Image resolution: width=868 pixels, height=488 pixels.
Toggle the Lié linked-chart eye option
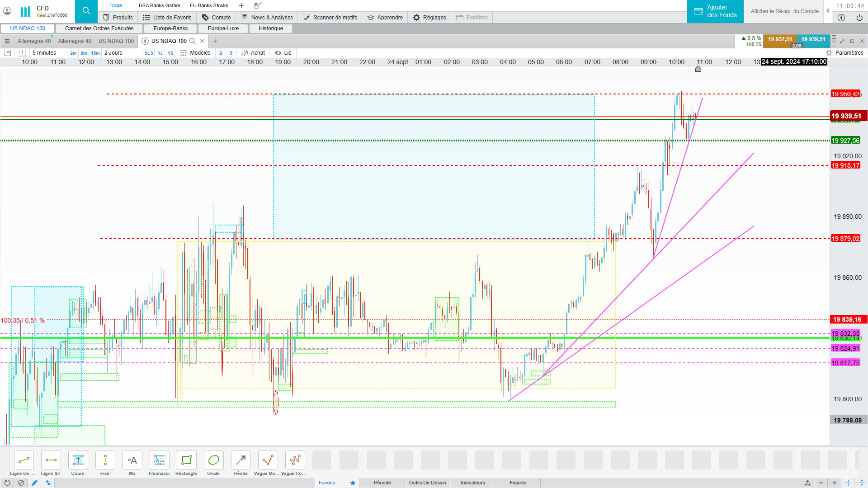pyautogui.click(x=283, y=53)
